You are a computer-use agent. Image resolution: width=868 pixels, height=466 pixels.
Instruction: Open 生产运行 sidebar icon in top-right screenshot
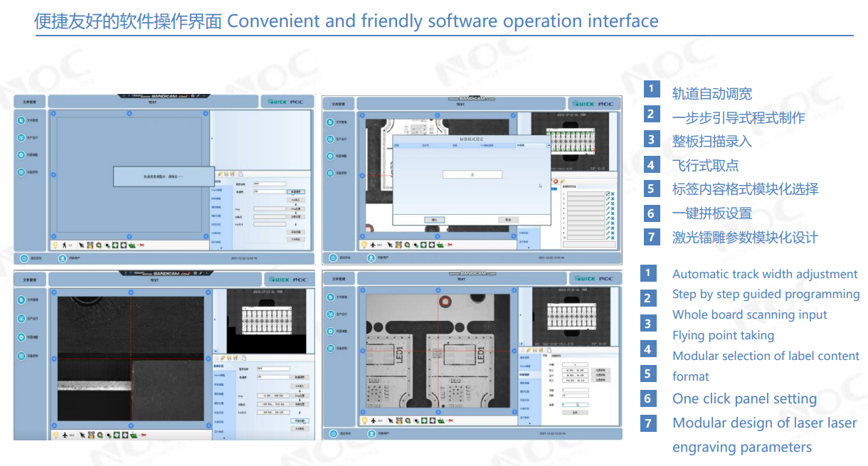tap(330, 138)
